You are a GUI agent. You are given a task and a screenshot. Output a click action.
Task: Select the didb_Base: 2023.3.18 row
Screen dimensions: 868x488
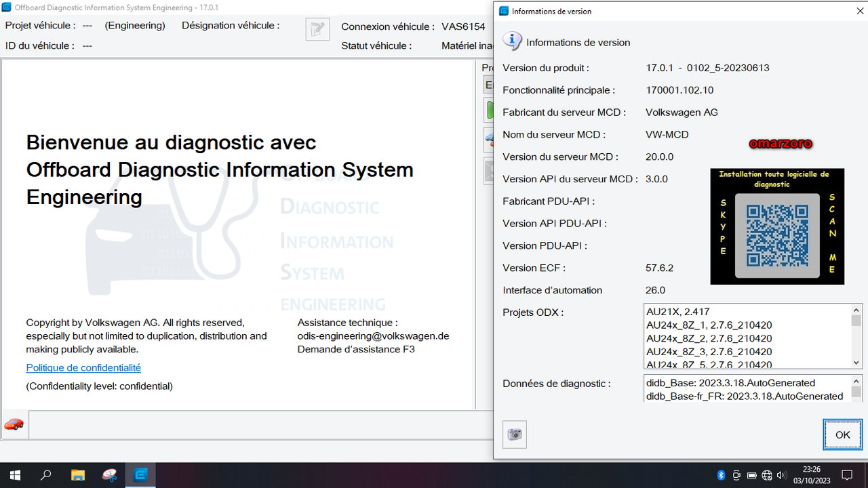(747, 383)
